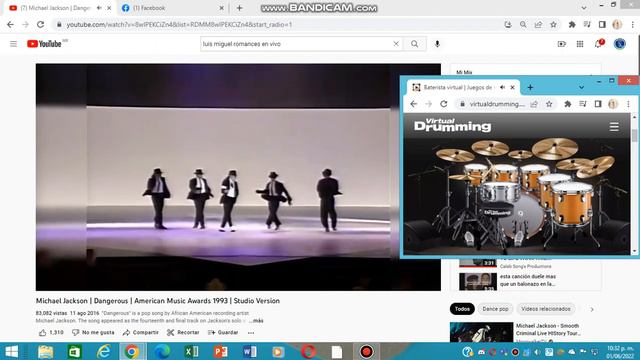Open Smooth Criminal Live HIStory Tour thumbnail
640x360 pixels.
[481, 332]
